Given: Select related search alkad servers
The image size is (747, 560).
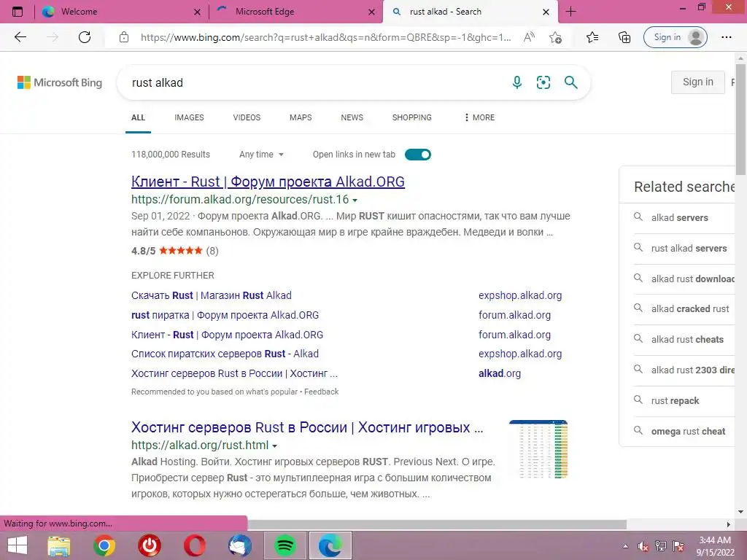Looking at the screenshot, I should pos(679,217).
